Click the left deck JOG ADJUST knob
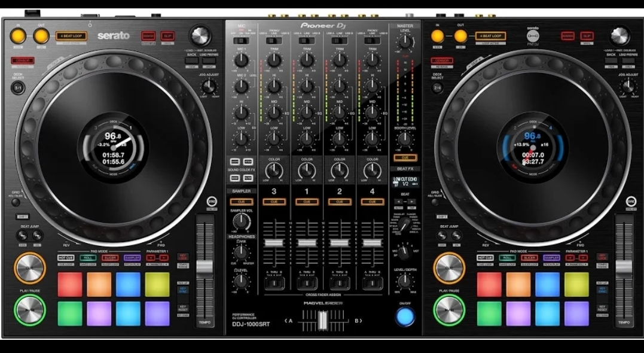The height and width of the screenshot is (353, 644). [209, 86]
